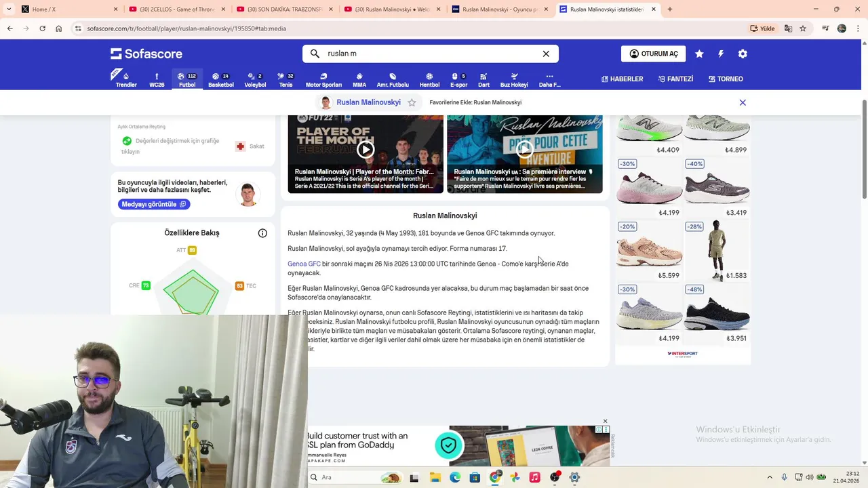This screenshot has width=868, height=488.
Task: Focus the search field containing 'ruslan m'
Action: click(430, 54)
